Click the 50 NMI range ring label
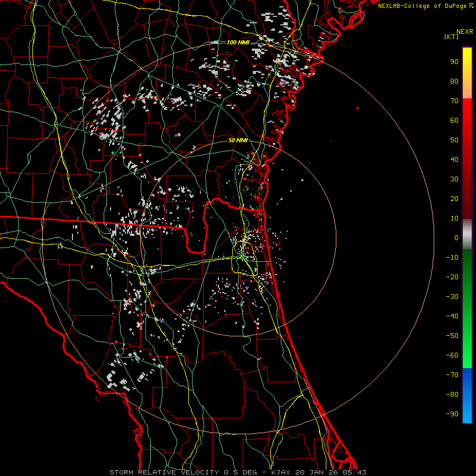The width and height of the screenshot is (476, 476). click(238, 140)
